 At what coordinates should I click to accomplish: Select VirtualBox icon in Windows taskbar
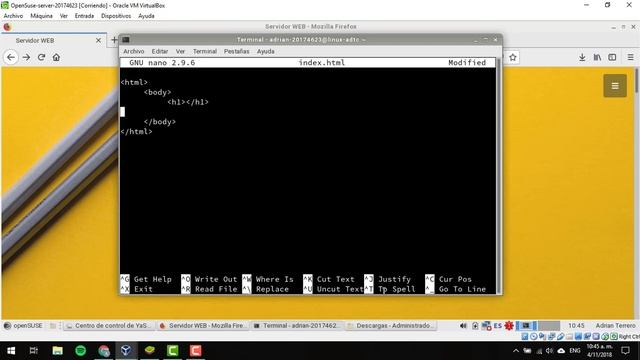pyautogui.click(x=126, y=351)
